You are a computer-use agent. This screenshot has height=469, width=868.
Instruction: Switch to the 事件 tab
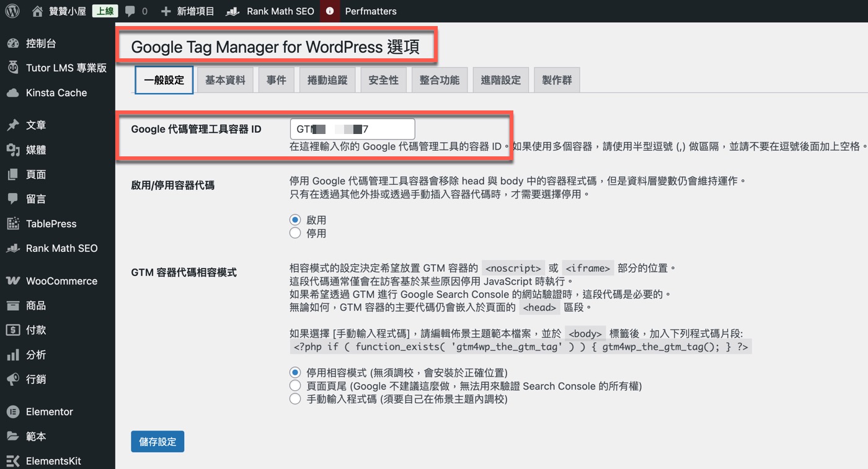pos(277,80)
